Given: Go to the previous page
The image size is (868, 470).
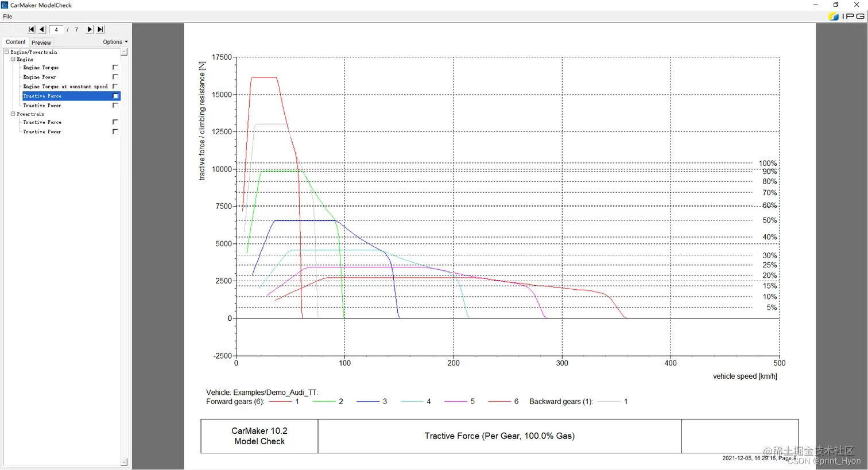Looking at the screenshot, I should [x=42, y=29].
